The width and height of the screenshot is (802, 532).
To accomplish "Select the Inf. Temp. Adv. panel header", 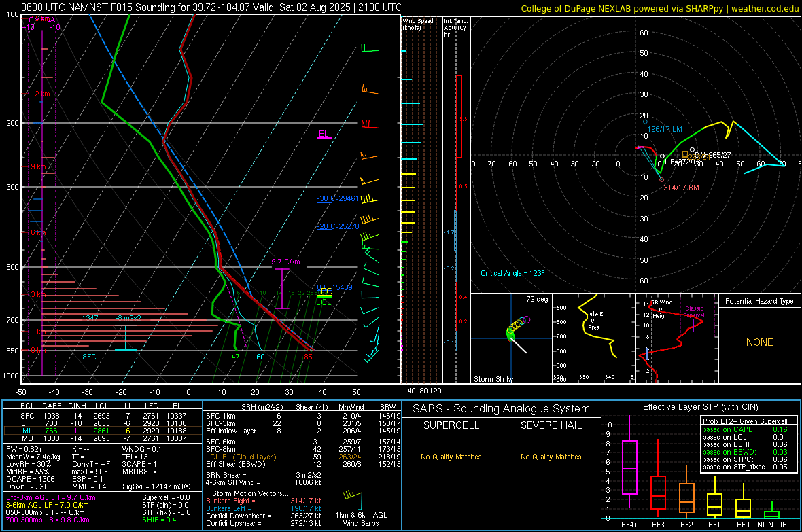I will [x=455, y=28].
